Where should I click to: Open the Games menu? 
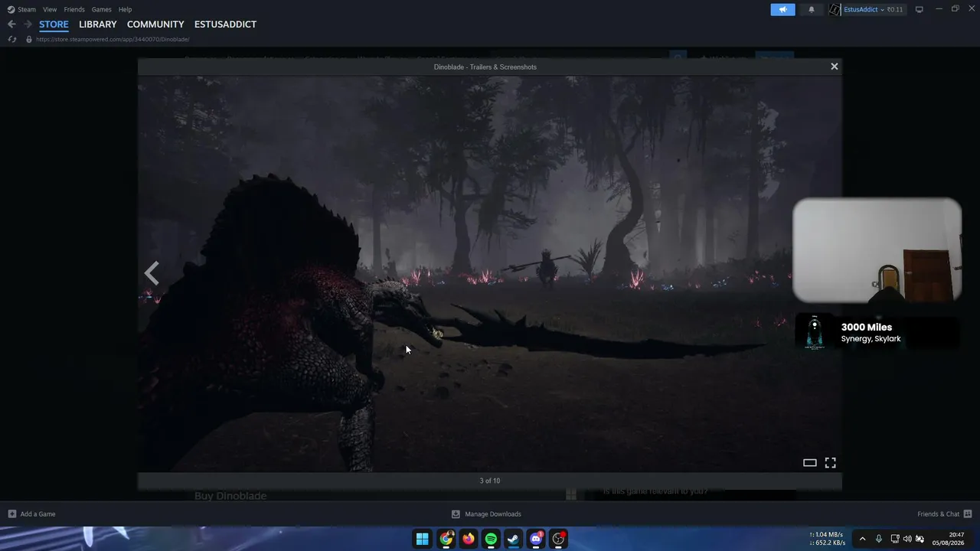(101, 9)
